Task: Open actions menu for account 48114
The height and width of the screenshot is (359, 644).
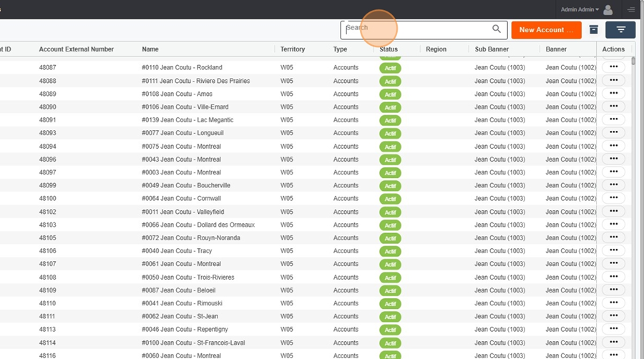Action: 614,342
